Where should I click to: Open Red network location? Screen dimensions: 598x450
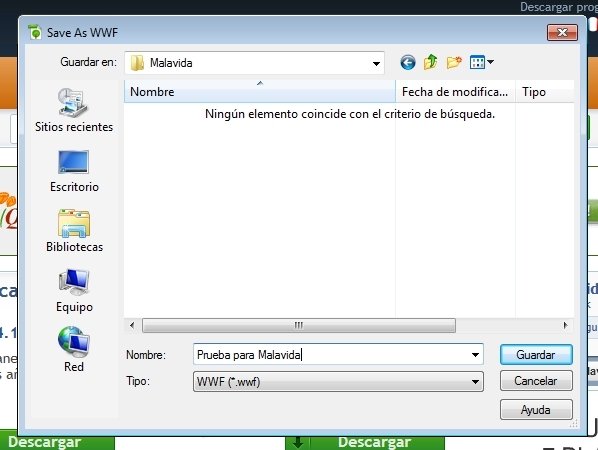[74, 350]
